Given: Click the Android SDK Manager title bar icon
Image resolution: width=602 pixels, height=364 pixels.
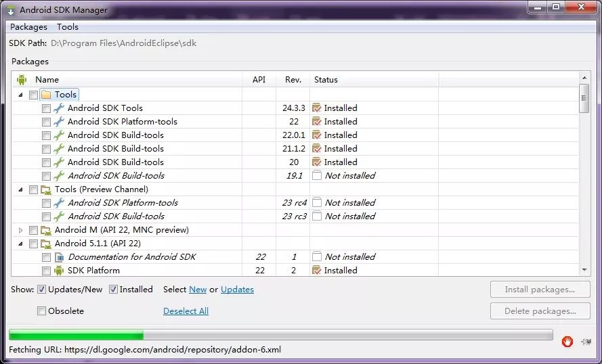Looking at the screenshot, I should (x=11, y=10).
